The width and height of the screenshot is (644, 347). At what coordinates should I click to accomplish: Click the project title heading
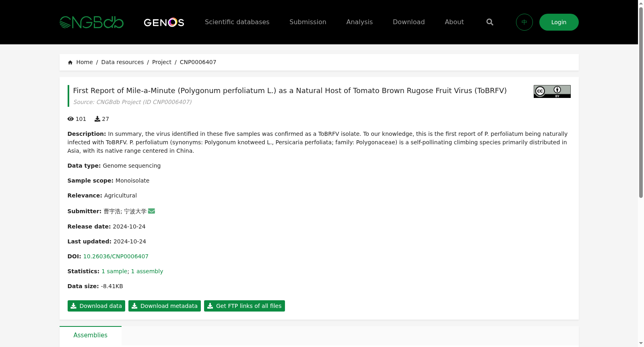(x=290, y=91)
